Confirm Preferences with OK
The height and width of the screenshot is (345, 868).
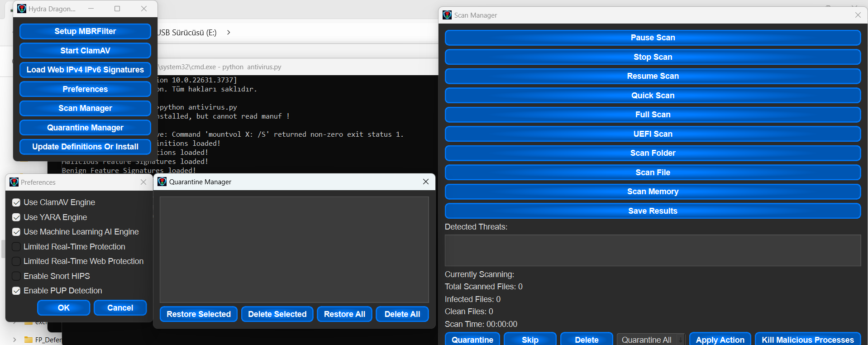coord(64,308)
